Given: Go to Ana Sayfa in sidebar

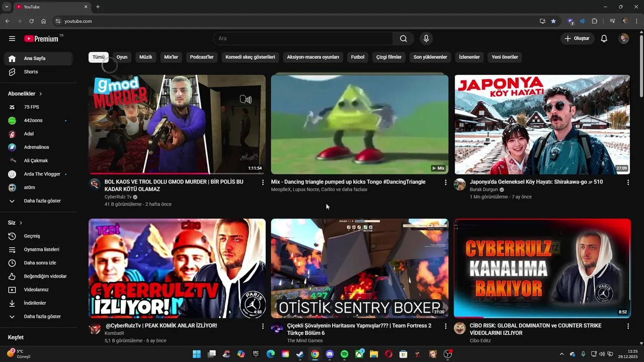Looking at the screenshot, I should click(x=38, y=58).
